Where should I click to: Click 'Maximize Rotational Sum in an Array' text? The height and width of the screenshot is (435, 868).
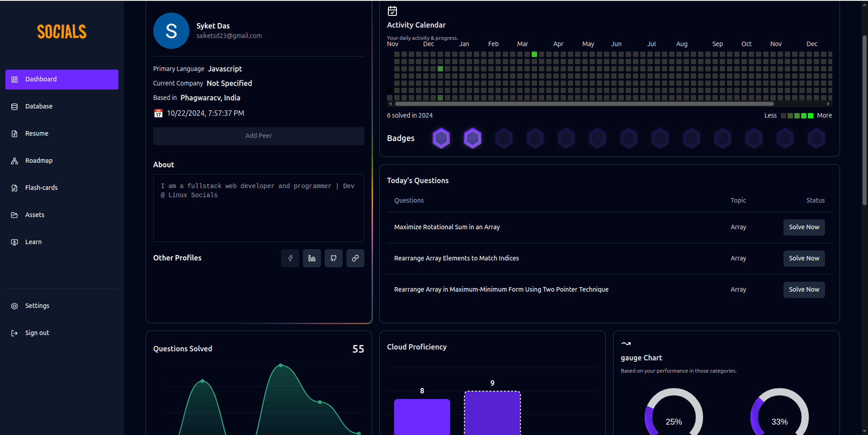(447, 227)
